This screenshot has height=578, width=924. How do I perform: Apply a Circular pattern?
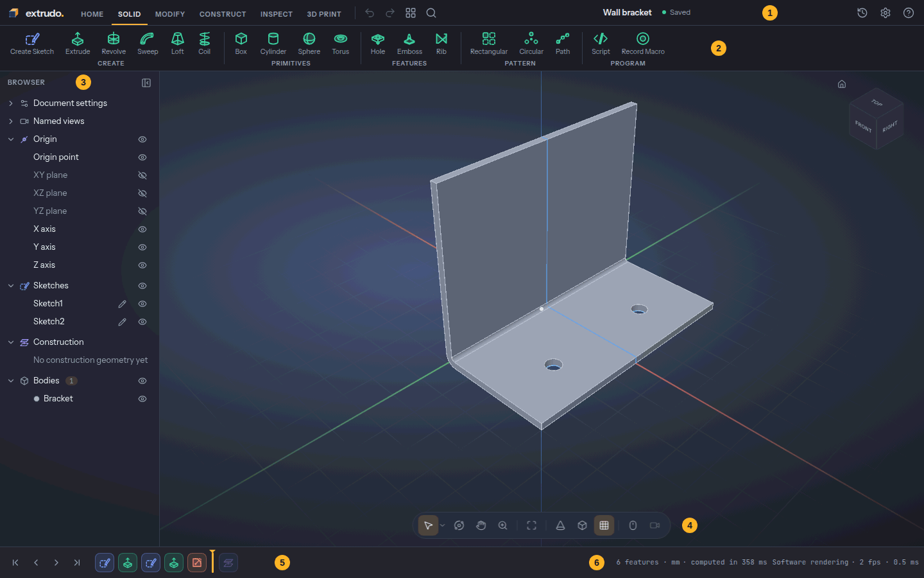tap(531, 44)
